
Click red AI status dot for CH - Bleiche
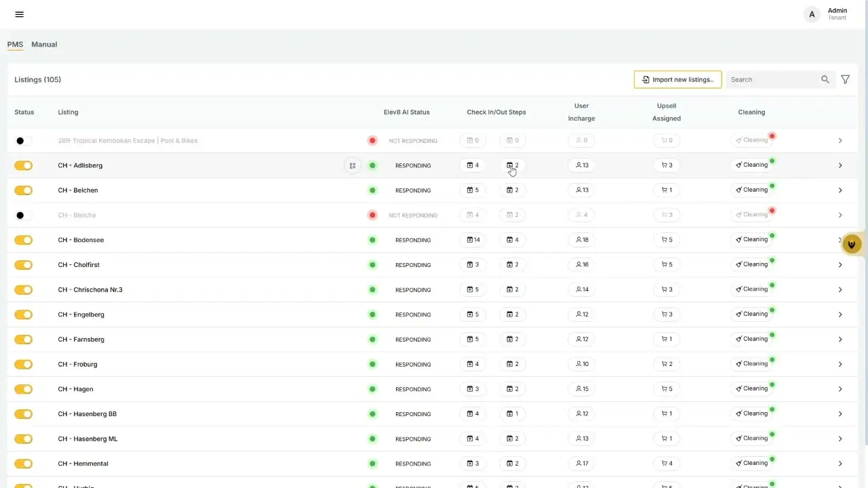[x=372, y=215]
